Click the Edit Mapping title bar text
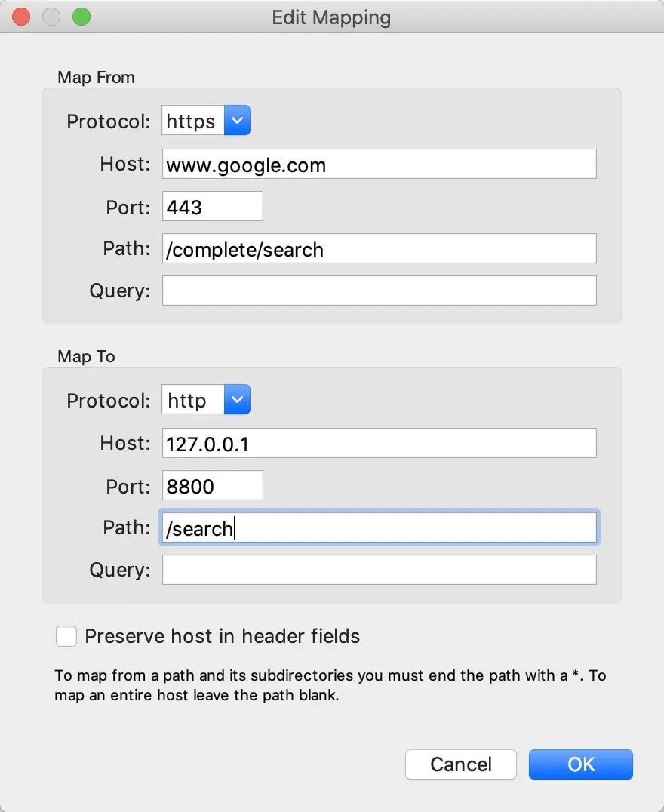The height and width of the screenshot is (812, 664). (331, 17)
